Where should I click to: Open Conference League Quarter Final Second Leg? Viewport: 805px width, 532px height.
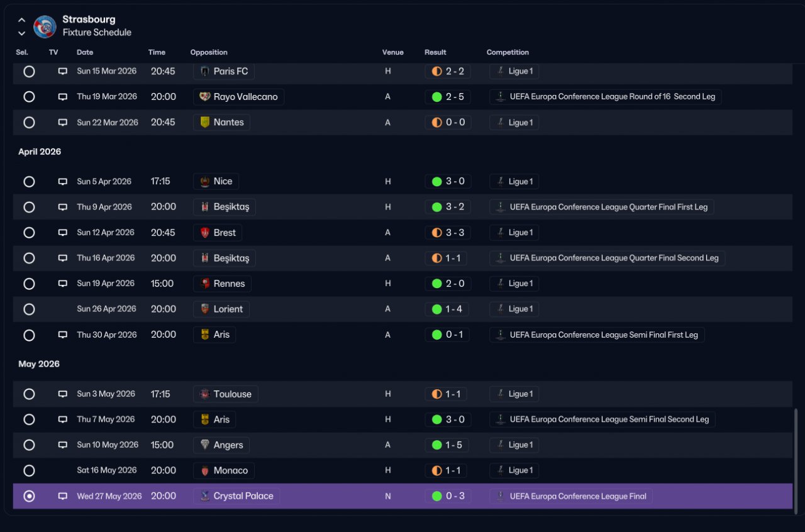coord(608,258)
